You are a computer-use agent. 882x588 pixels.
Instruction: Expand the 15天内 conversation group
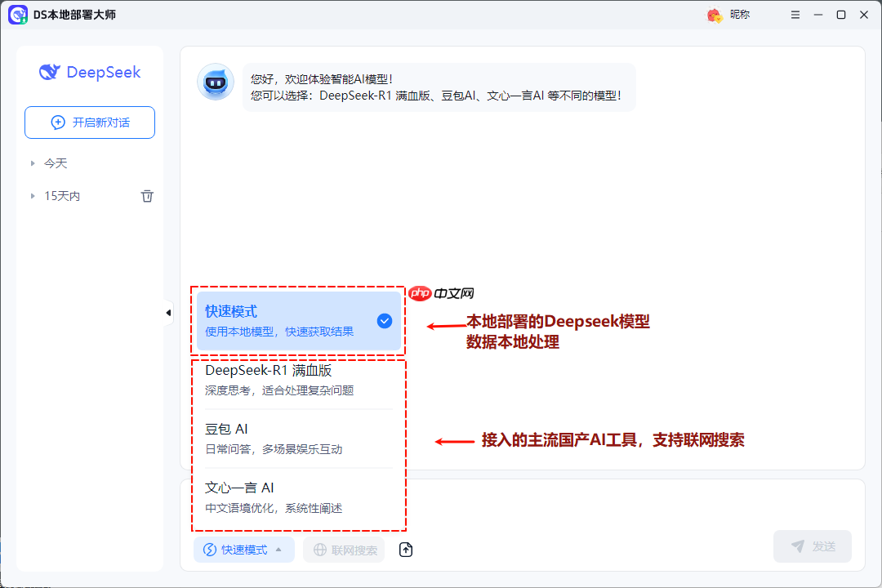coord(64,195)
